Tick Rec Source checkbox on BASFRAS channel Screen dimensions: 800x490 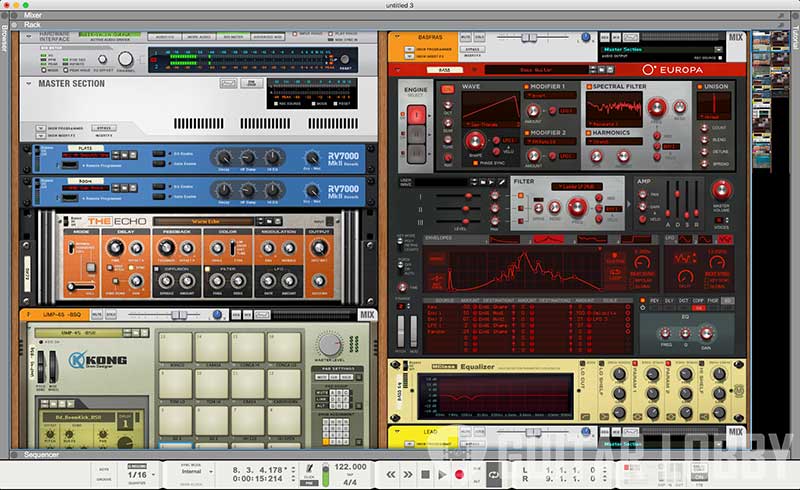[720, 58]
